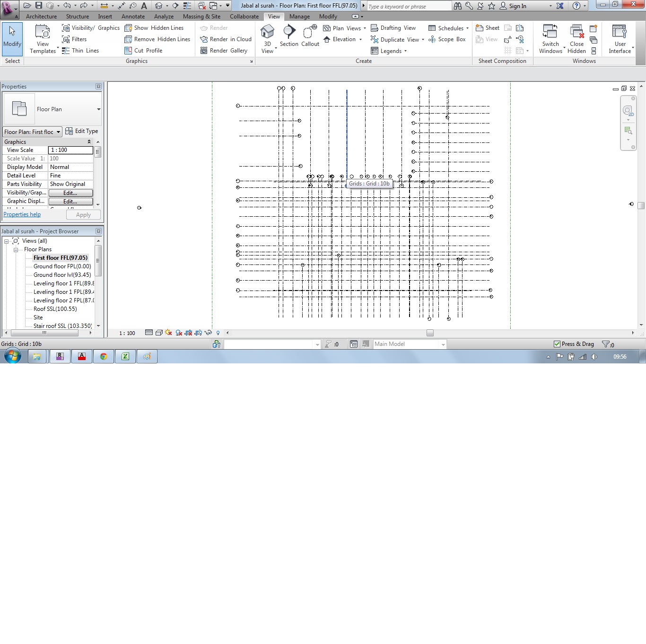Click the keyword search input field
This screenshot has height=644, width=646.
409,6
